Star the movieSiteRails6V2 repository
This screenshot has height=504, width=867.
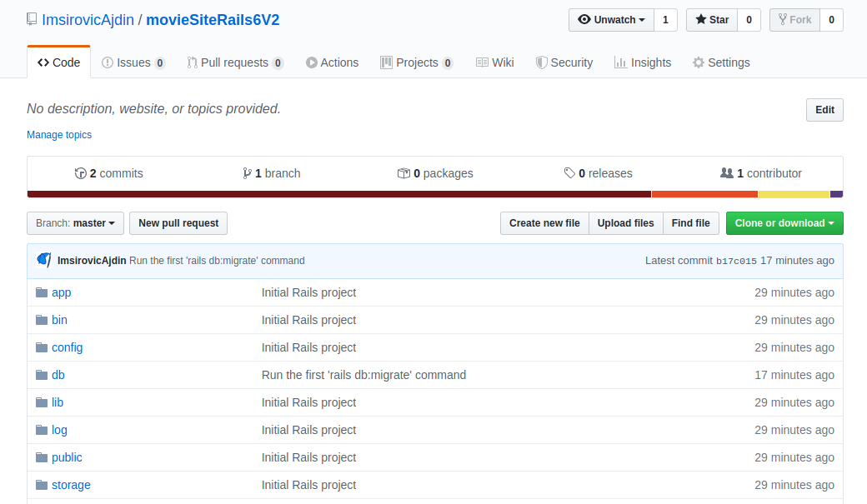712,20
